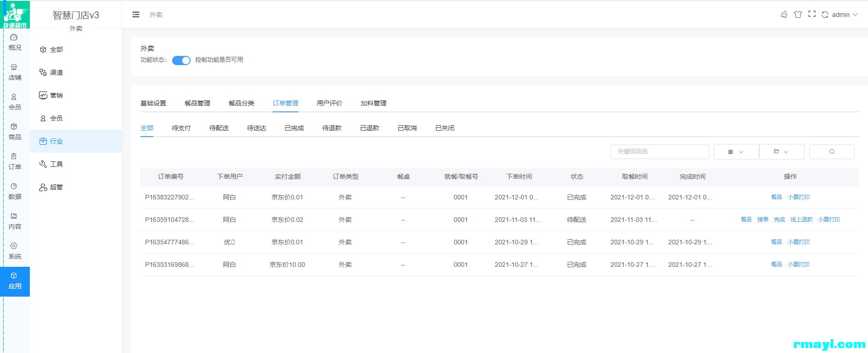This screenshot has height=353, width=868.
Task: Click 餐品 for order P16383227902
Action: [x=777, y=197]
